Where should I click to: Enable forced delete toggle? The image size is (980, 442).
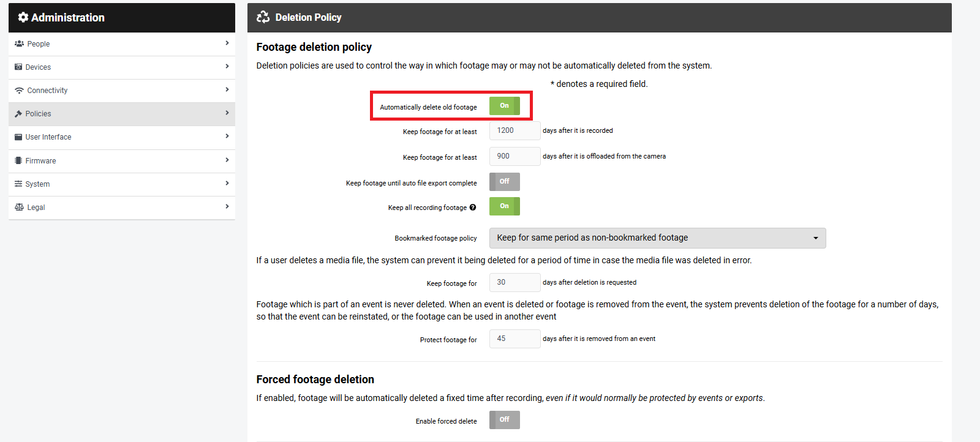click(x=505, y=420)
